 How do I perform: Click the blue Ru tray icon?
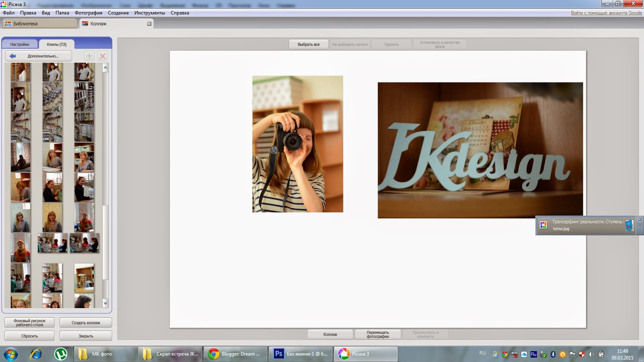coord(534,354)
